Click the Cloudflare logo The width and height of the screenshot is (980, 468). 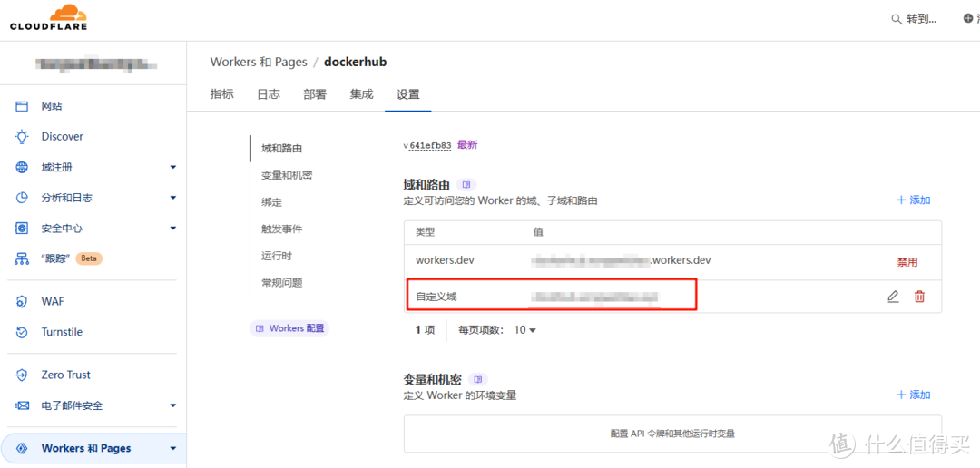49,18
